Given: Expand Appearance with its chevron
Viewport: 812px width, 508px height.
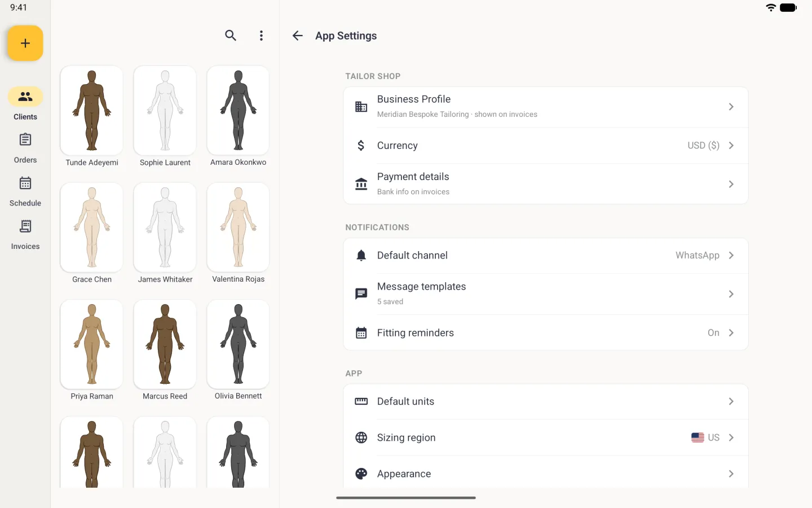Looking at the screenshot, I should pyautogui.click(x=731, y=474).
